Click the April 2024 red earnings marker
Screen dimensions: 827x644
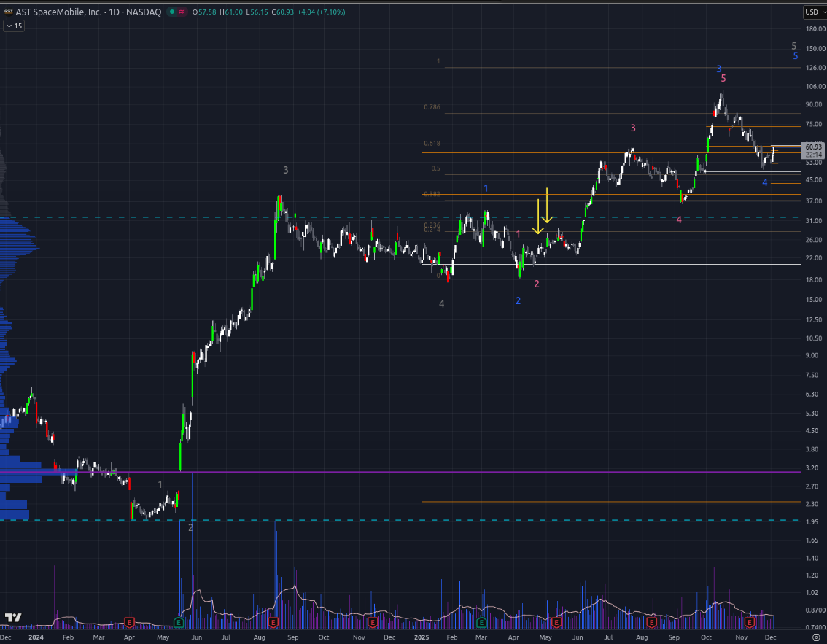click(130, 622)
